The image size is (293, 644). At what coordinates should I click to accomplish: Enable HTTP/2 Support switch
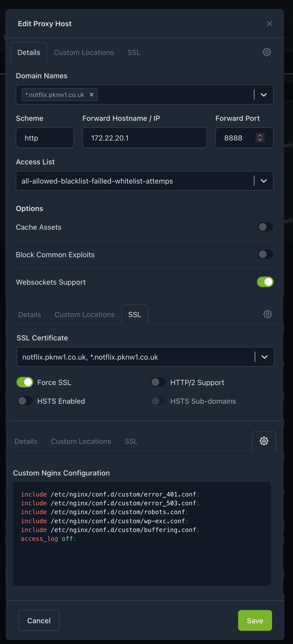(x=158, y=382)
